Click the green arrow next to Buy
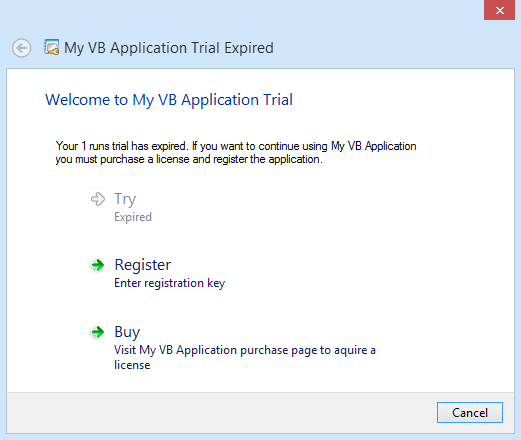Screen dimensions: 521x440 coord(98,332)
